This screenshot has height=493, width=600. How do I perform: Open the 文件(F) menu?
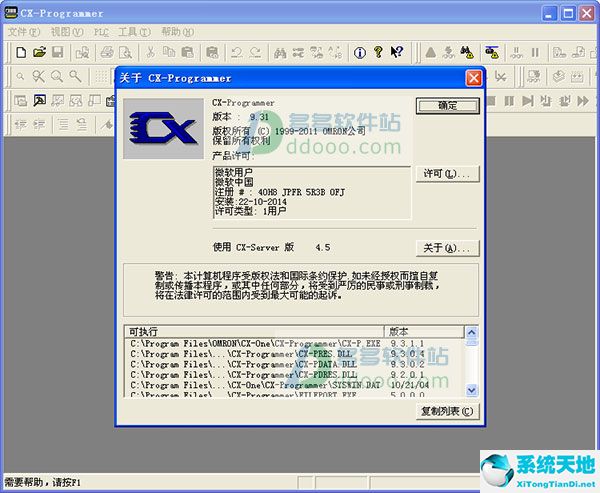pos(24,32)
